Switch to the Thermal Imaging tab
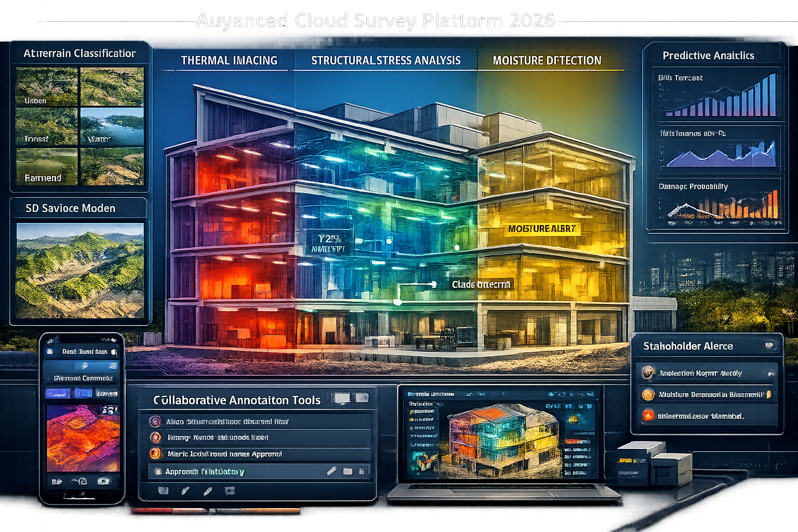 pos(229,60)
